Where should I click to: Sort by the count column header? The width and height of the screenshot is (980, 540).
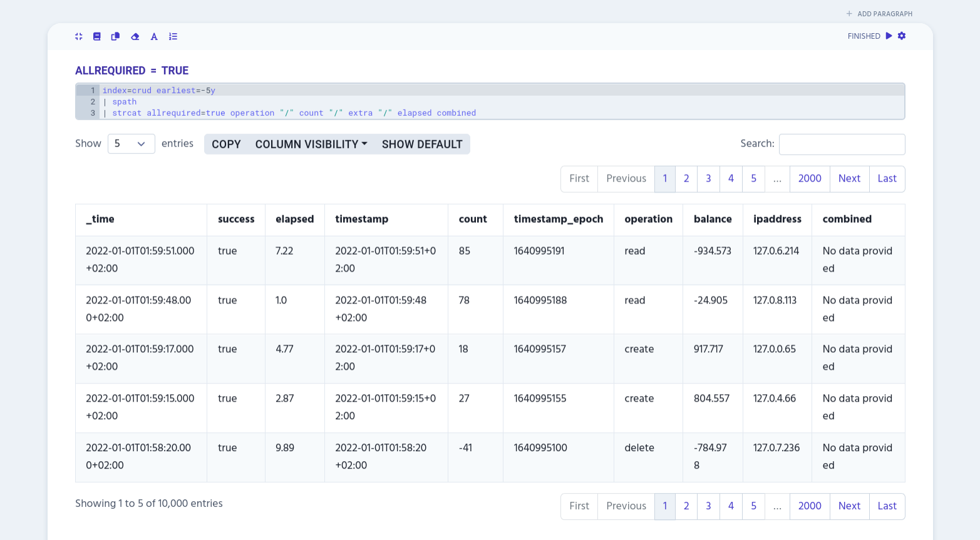click(475, 220)
